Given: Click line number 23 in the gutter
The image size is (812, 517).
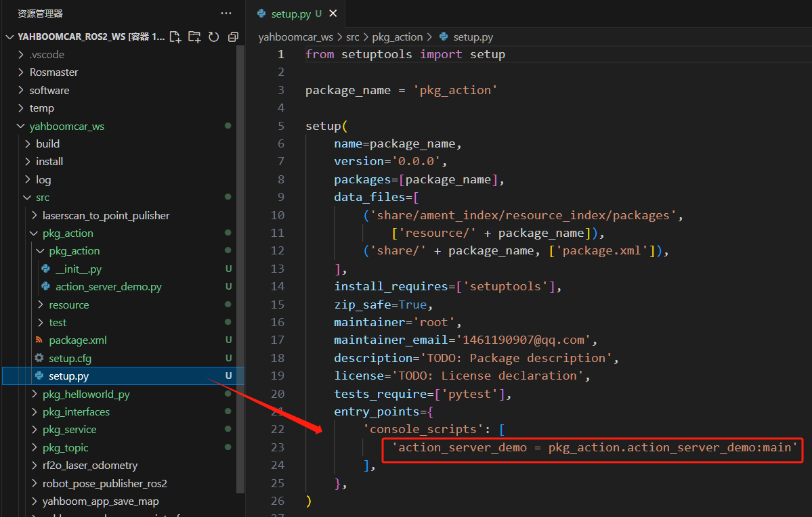Looking at the screenshot, I should pyautogui.click(x=278, y=447).
